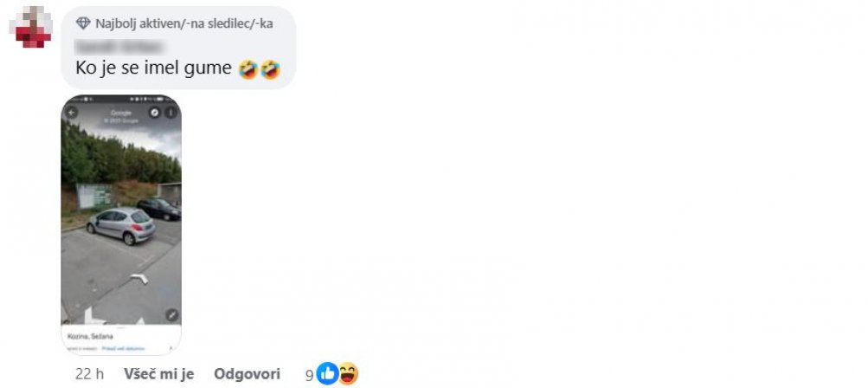Open the three-dot menu in the screenshot

pyautogui.click(x=170, y=113)
